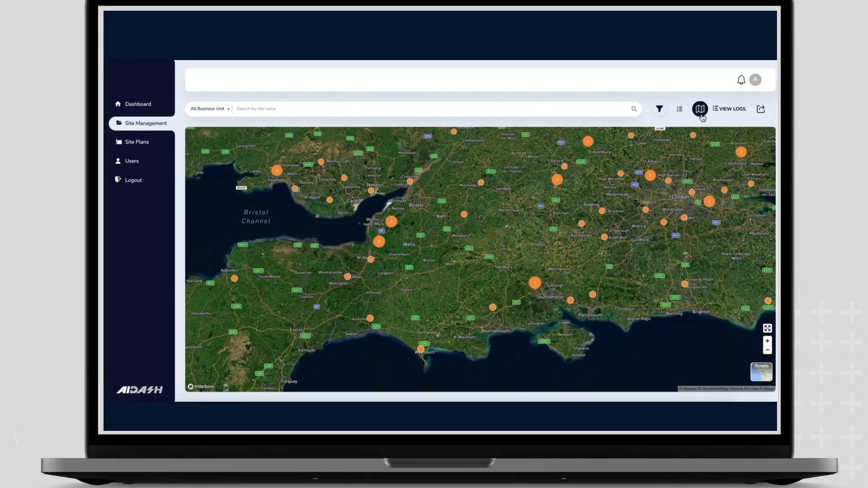
Task: Click the user avatar "A"
Action: click(755, 80)
